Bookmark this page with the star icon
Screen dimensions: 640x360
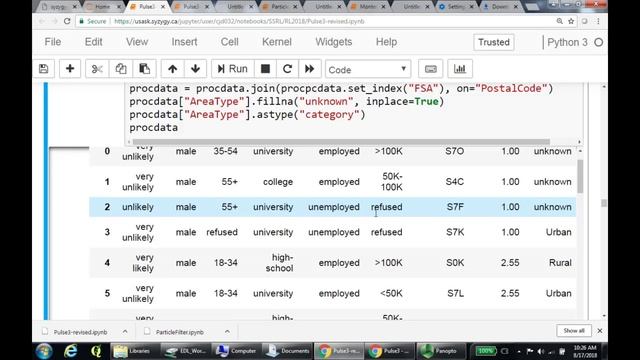pyautogui.click(x=571, y=21)
